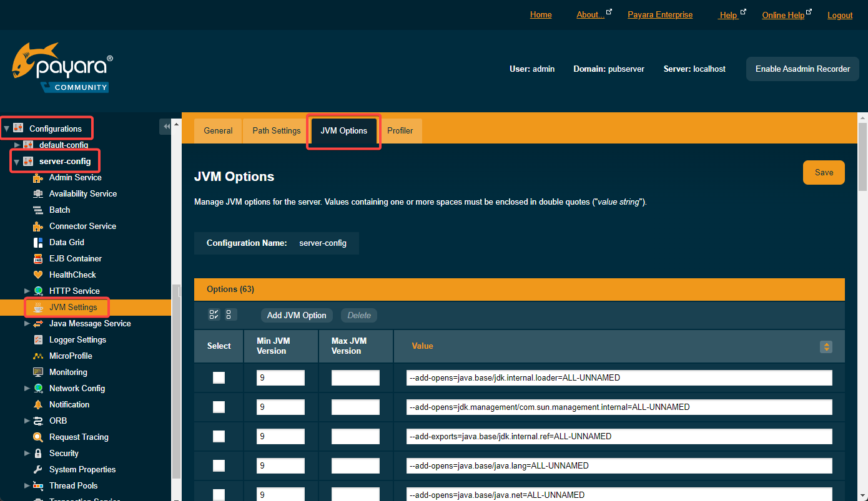This screenshot has width=868, height=501.
Task: Click the HealthCheck heart icon in sidebar
Action: pos(38,275)
